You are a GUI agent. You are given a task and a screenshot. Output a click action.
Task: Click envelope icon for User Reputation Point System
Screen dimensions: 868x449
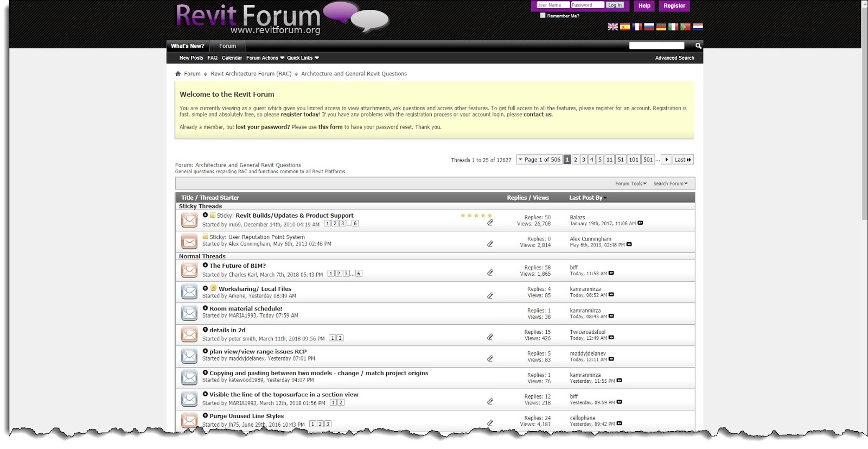[x=189, y=242]
